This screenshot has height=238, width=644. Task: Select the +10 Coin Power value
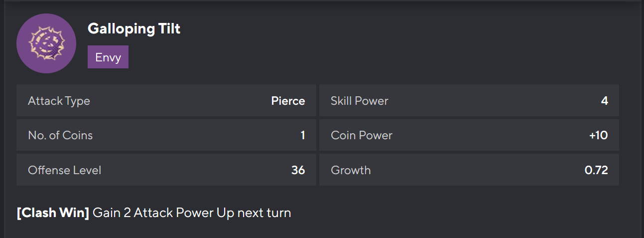click(x=598, y=135)
